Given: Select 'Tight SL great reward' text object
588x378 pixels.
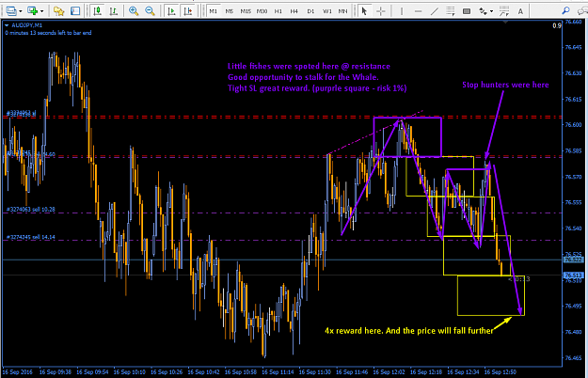Looking at the screenshot, I should [x=317, y=88].
